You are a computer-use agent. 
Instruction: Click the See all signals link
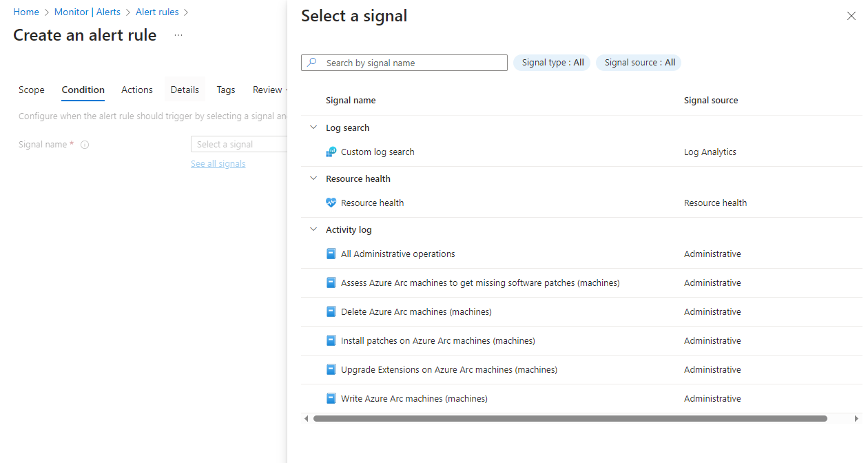coord(218,163)
